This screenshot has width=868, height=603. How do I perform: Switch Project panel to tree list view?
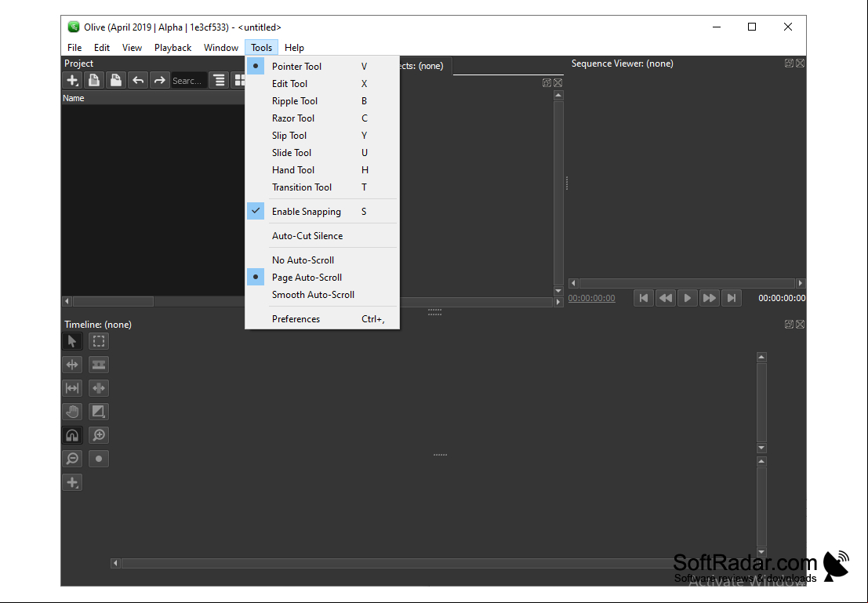coord(220,80)
